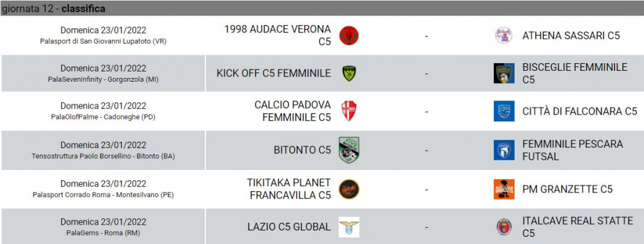644x244 pixels.
Task: Click the PM GRANZETTE C5 team name
Action: 567,189
